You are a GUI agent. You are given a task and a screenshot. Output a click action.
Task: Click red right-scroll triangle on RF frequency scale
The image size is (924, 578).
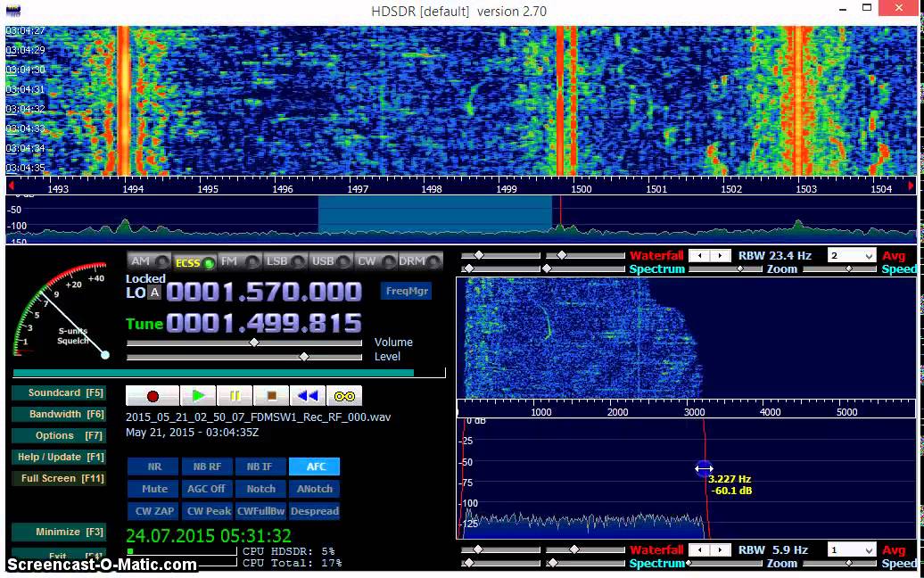(911, 186)
